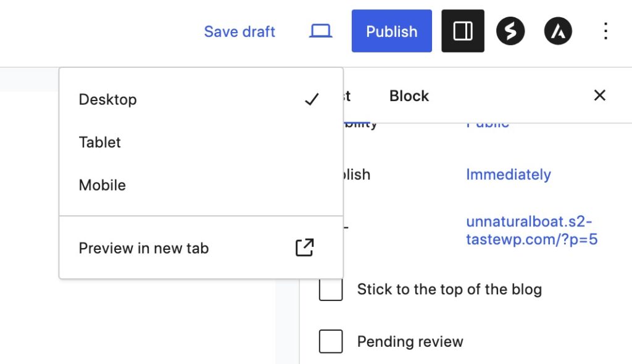Click the external link icon for preview

[304, 248]
